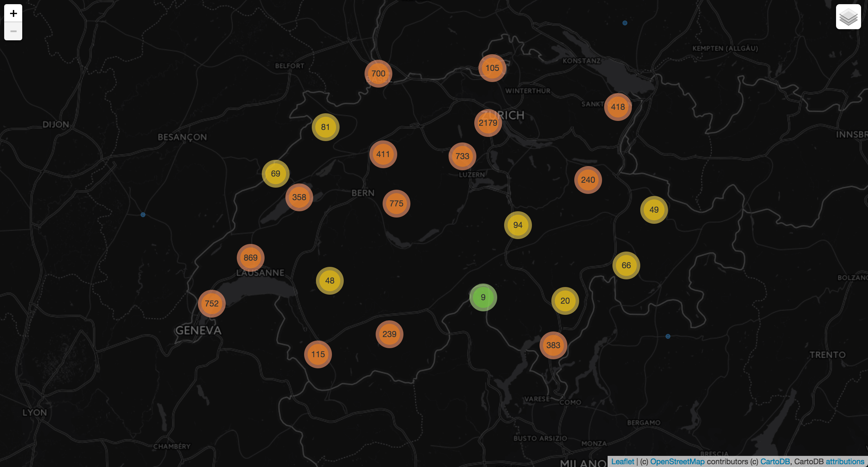Select the yellow 20 cluster
Image resolution: width=868 pixels, height=467 pixels.
565,301
